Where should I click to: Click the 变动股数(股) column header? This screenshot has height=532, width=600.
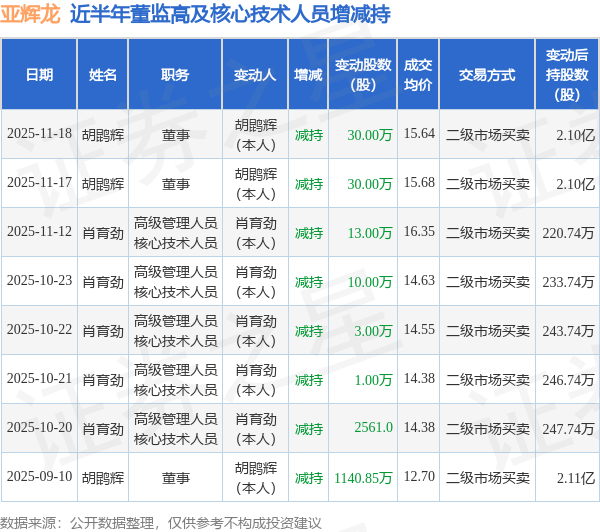[x=363, y=75]
